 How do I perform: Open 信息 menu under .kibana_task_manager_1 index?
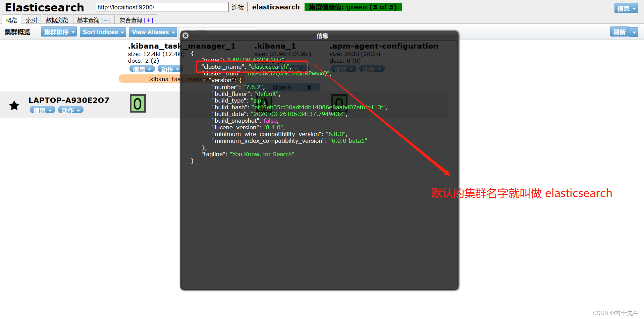[142, 69]
